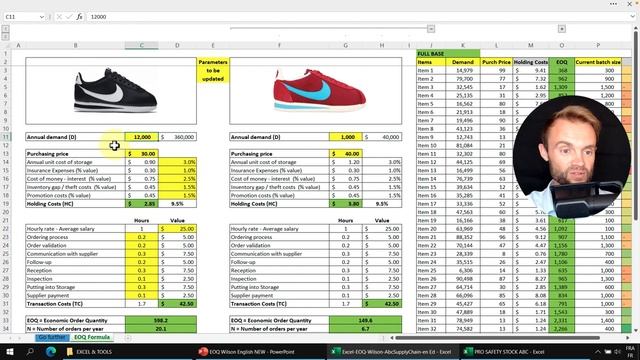Click the 360,000 value next to annual demand
Screen dimensions: 640x360
click(177, 137)
